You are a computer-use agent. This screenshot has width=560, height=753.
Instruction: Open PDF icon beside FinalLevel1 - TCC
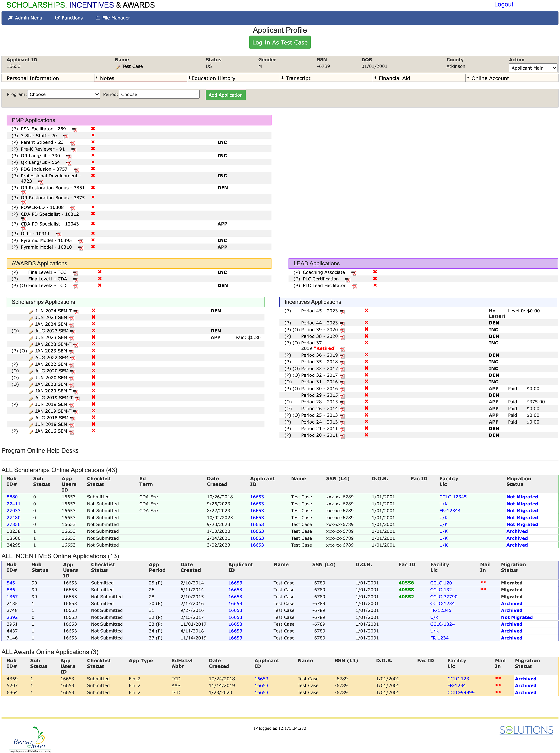(x=75, y=273)
